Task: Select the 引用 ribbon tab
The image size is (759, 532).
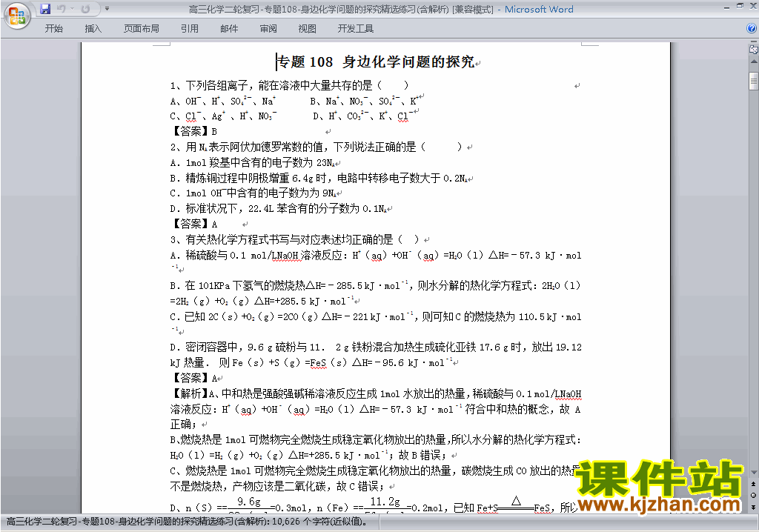Action: 189,29
